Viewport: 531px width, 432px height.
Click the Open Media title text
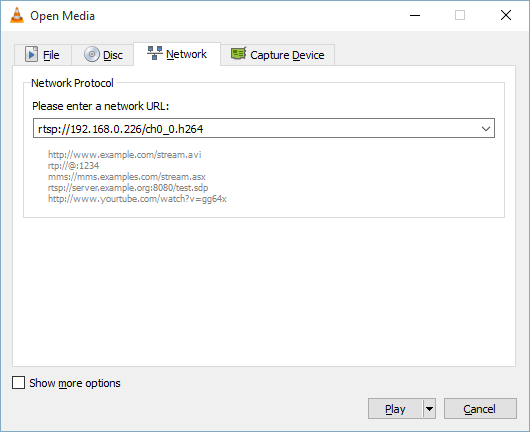tap(63, 16)
